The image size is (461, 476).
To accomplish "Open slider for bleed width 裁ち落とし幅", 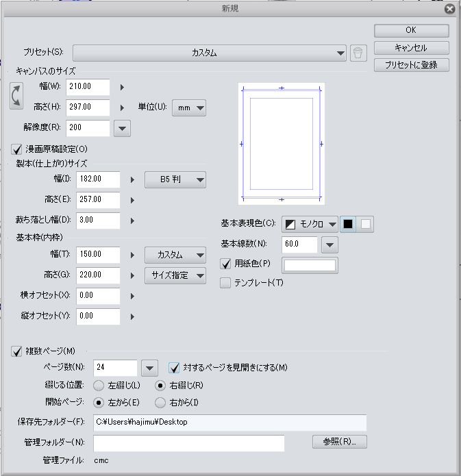I will click(132, 221).
